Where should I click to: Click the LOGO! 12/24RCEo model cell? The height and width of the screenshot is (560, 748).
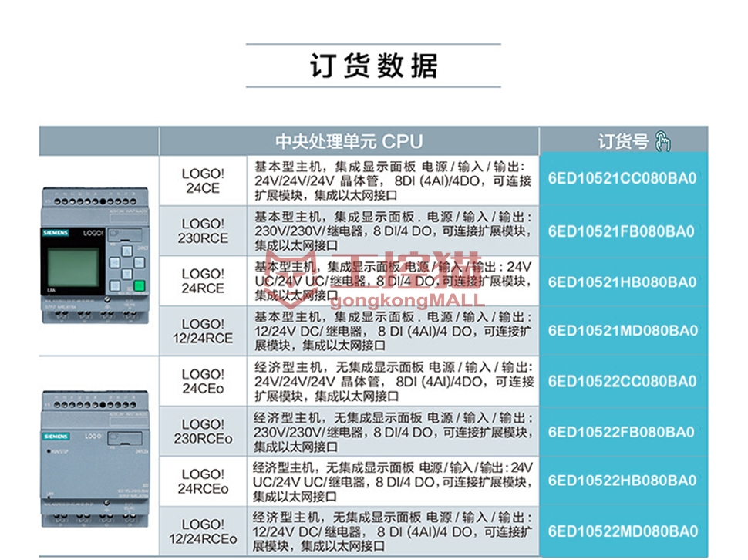pyautogui.click(x=203, y=531)
